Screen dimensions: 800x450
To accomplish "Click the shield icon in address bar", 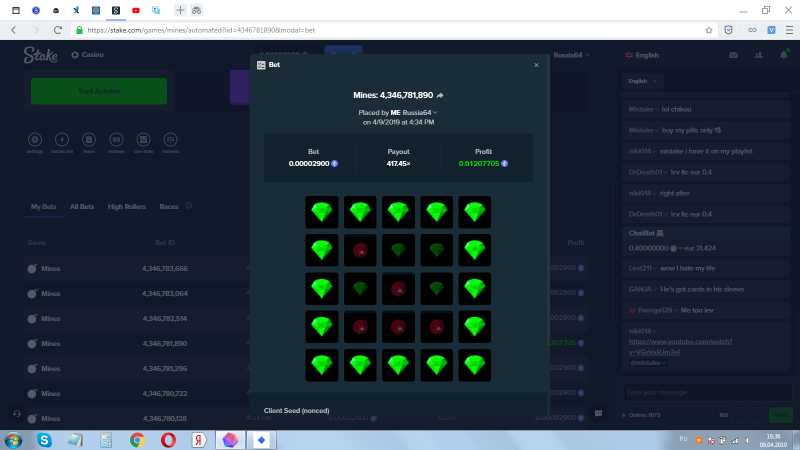I will point(729,30).
